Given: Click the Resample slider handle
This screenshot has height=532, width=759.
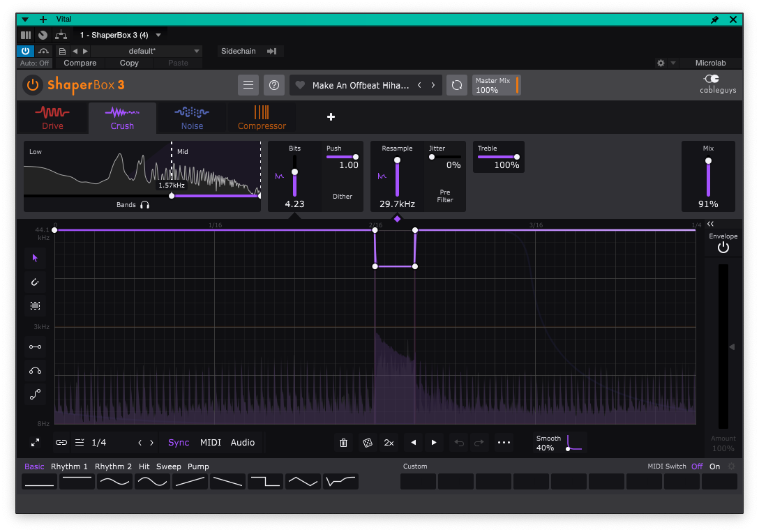Looking at the screenshot, I should tap(397, 160).
